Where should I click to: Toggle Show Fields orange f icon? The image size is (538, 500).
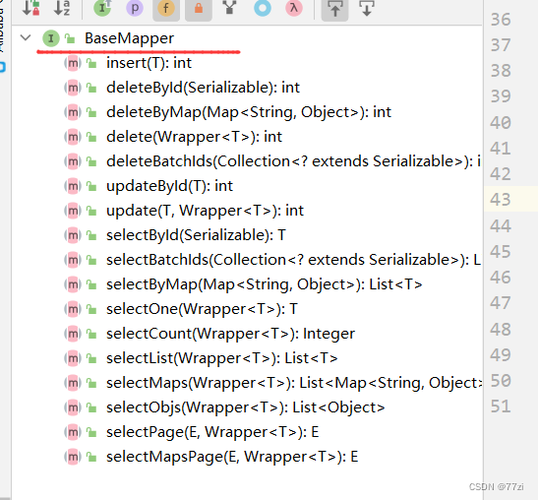(166, 8)
